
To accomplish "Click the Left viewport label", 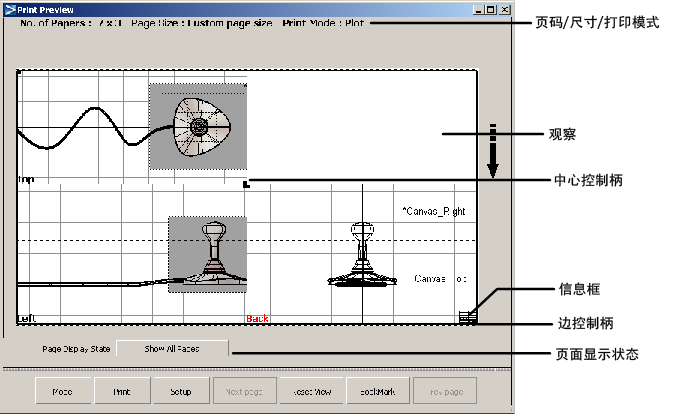I will point(26,319).
